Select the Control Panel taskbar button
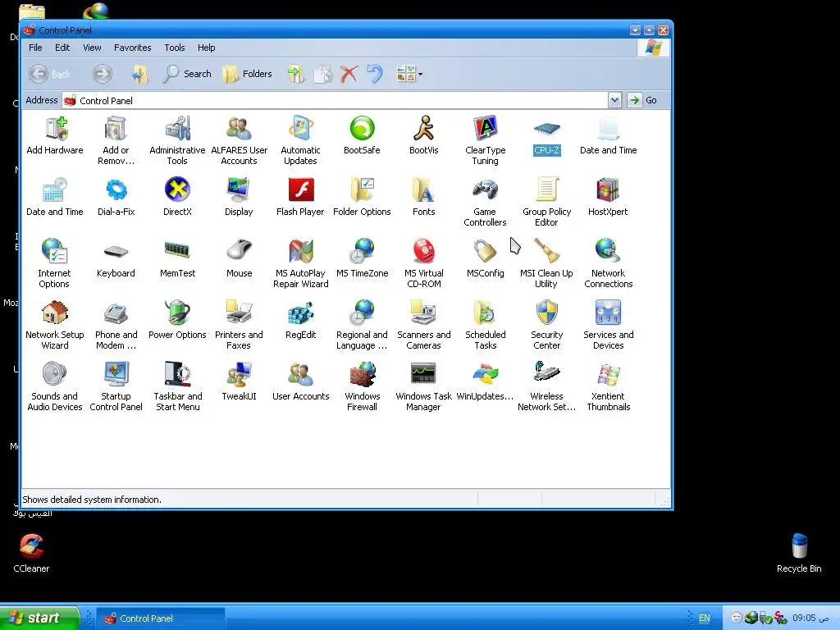 coord(160,619)
